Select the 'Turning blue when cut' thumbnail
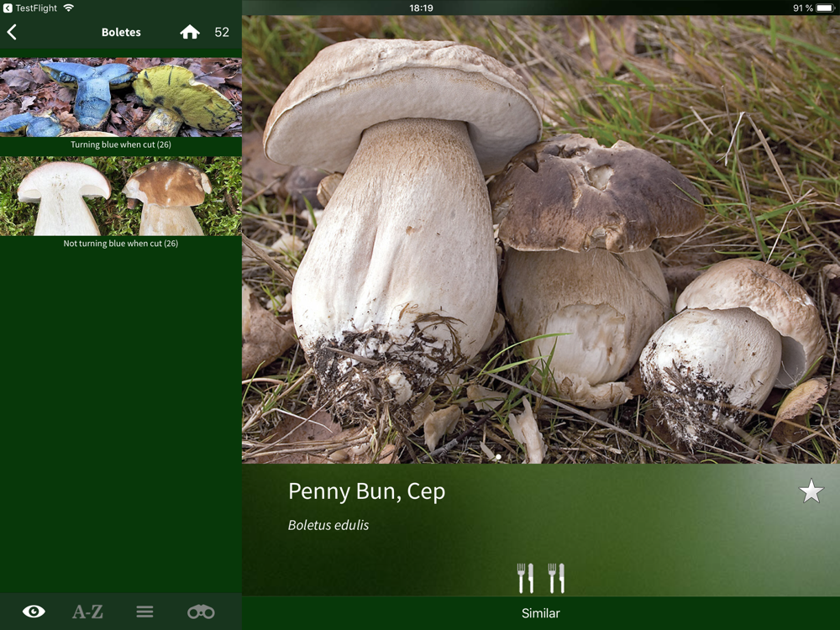 120,97
